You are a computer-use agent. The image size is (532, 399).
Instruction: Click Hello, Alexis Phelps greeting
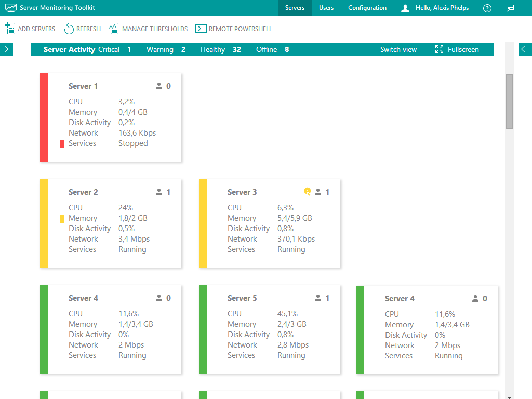(x=442, y=8)
